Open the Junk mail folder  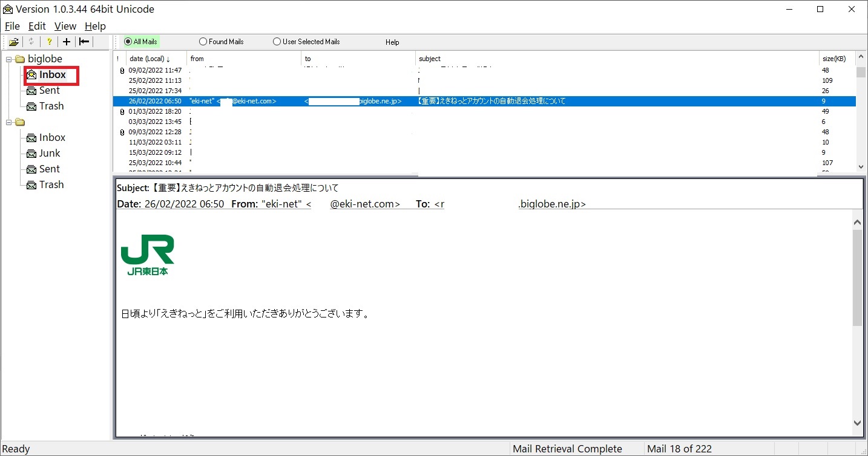50,153
